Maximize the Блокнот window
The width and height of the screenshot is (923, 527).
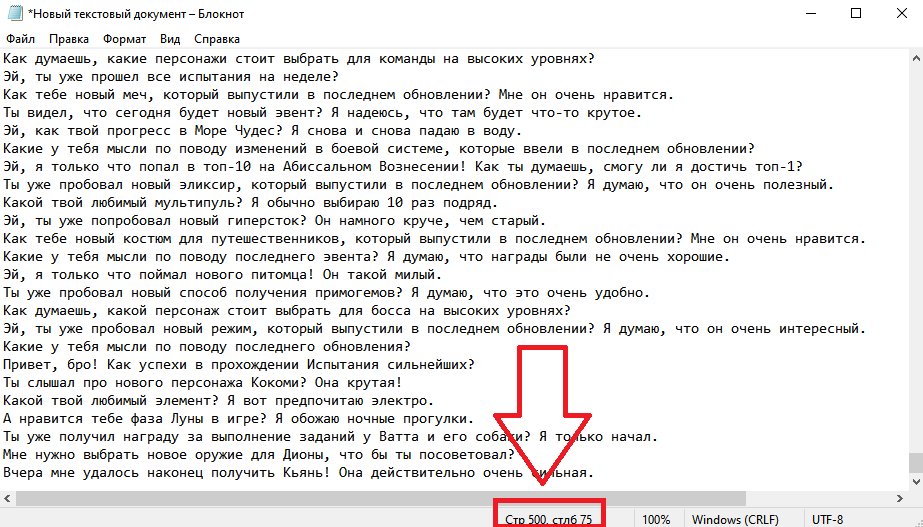tap(856, 13)
